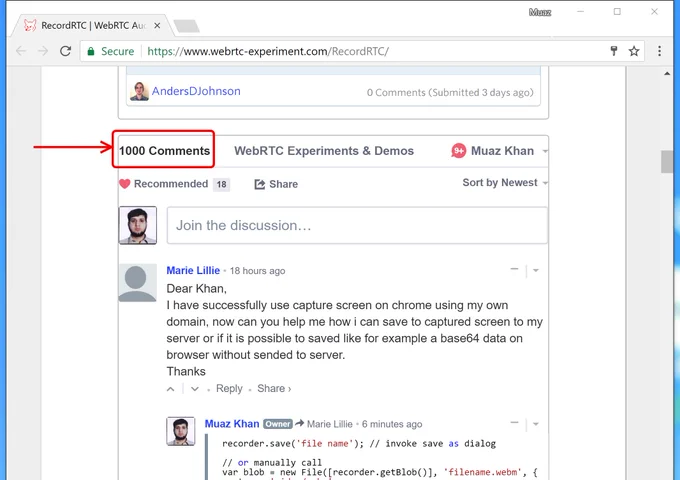
Task: Open a new tab button
Action: tap(186, 26)
